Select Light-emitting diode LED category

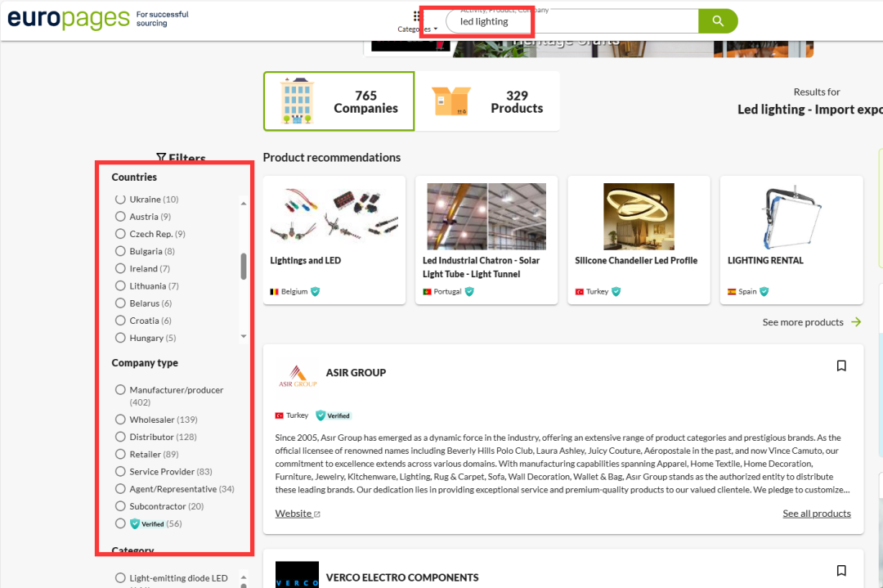[x=120, y=578]
